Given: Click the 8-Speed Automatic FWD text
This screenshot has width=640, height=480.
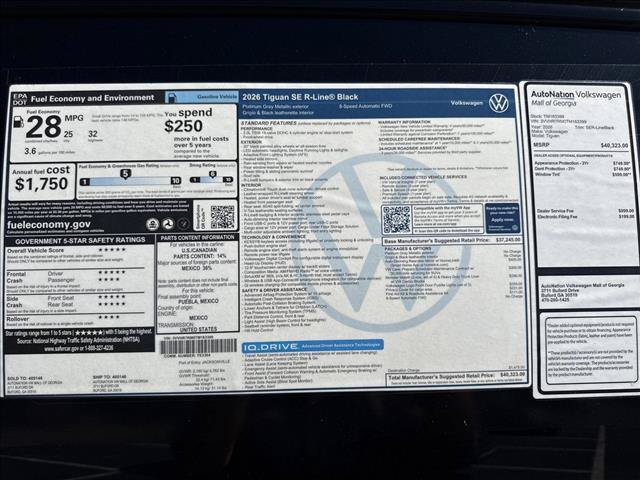Looking at the screenshot, I should click(x=365, y=106).
